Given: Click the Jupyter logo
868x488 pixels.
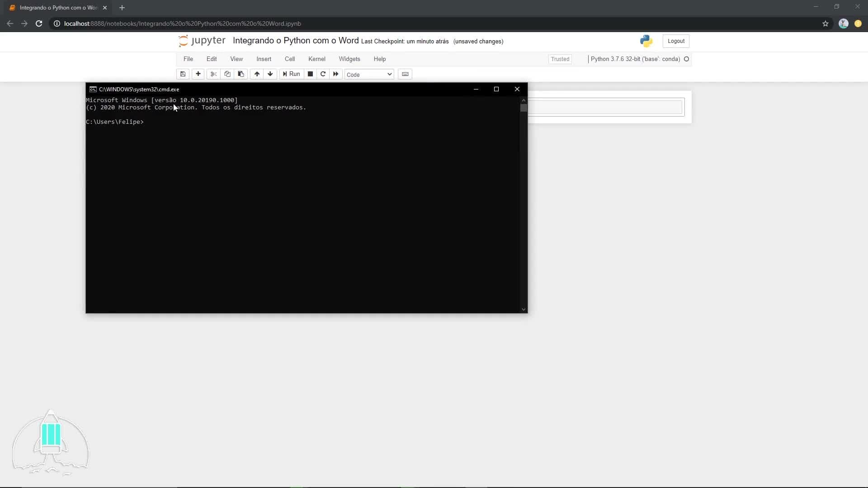Looking at the screenshot, I should click(202, 41).
